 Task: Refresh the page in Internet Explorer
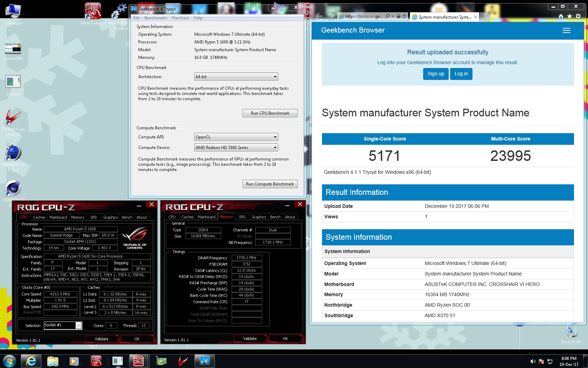(x=404, y=16)
